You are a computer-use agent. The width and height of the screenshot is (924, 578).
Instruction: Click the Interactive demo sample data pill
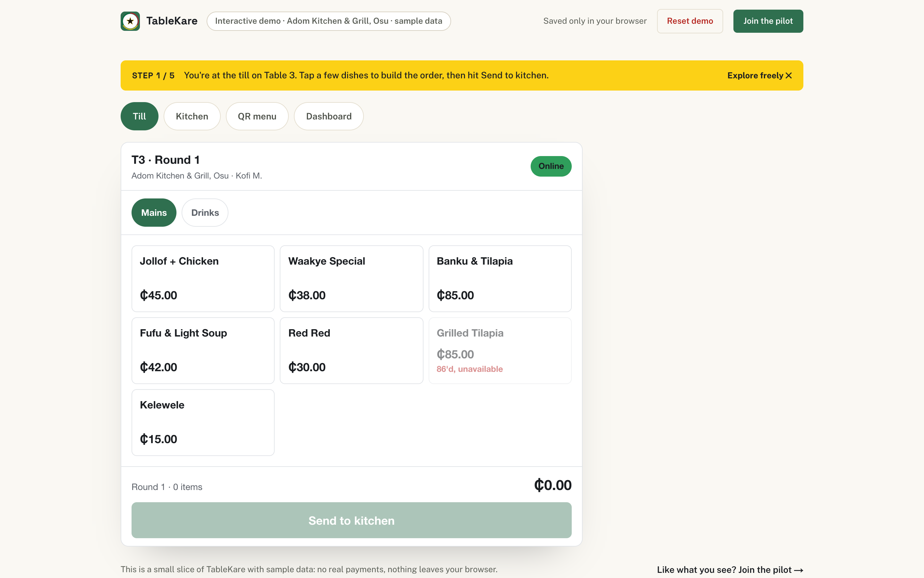pyautogui.click(x=328, y=21)
